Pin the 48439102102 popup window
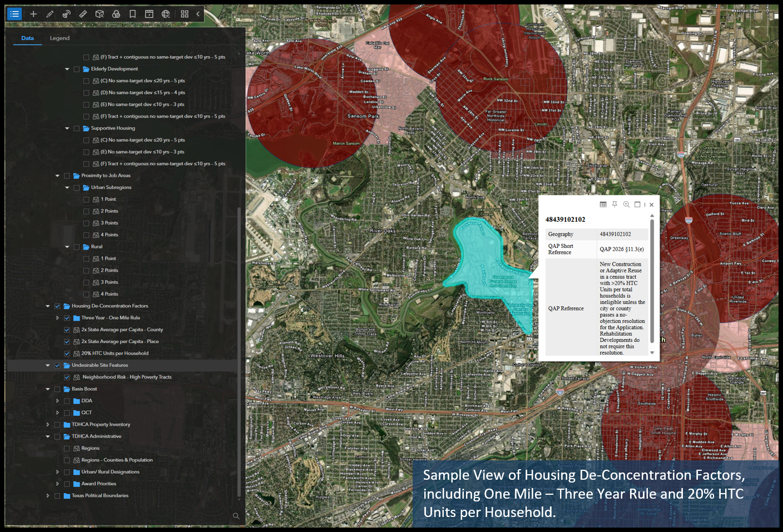 614,205
